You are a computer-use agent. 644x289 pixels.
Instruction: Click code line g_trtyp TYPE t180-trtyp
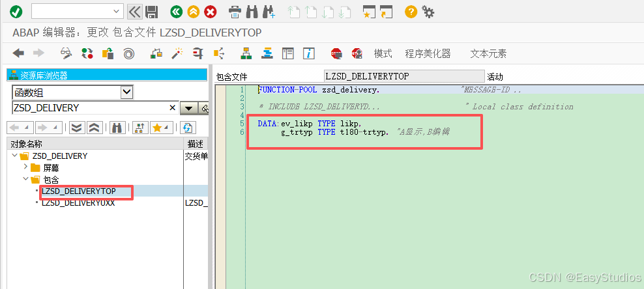pyautogui.click(x=335, y=132)
